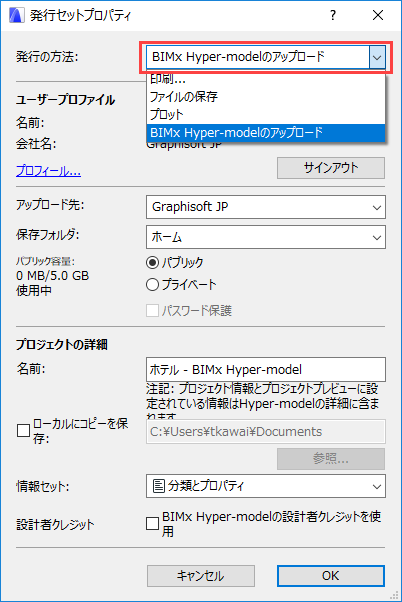Click the C:¥Users¥tkawai¥Documents path field
The width and height of the screenshot is (402, 602).
coord(266,432)
